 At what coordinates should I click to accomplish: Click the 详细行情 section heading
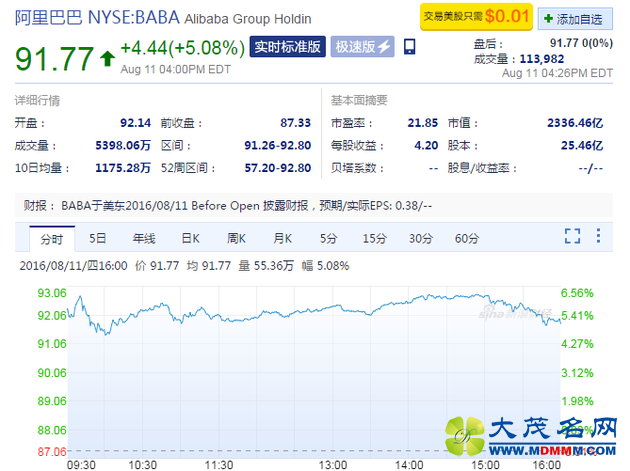[37, 100]
